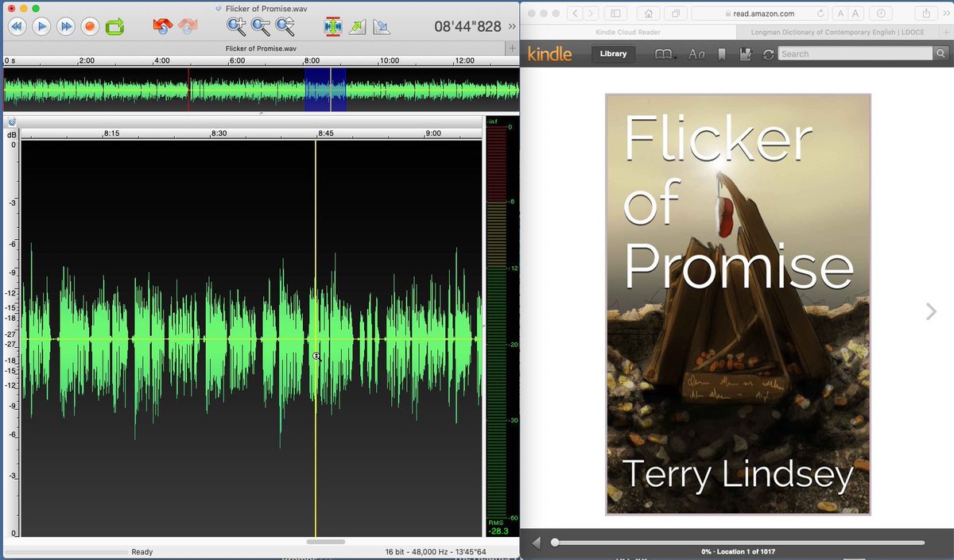Open the Notes and Highlights icon in Kindle
The height and width of the screenshot is (560, 954).
click(x=747, y=54)
